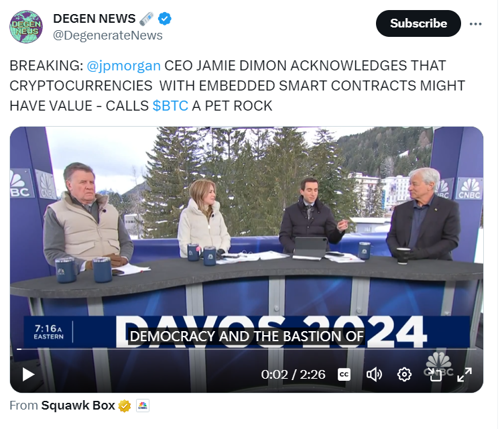Open the three-dot more options menu
The width and height of the screenshot is (504, 429).
coord(475,23)
